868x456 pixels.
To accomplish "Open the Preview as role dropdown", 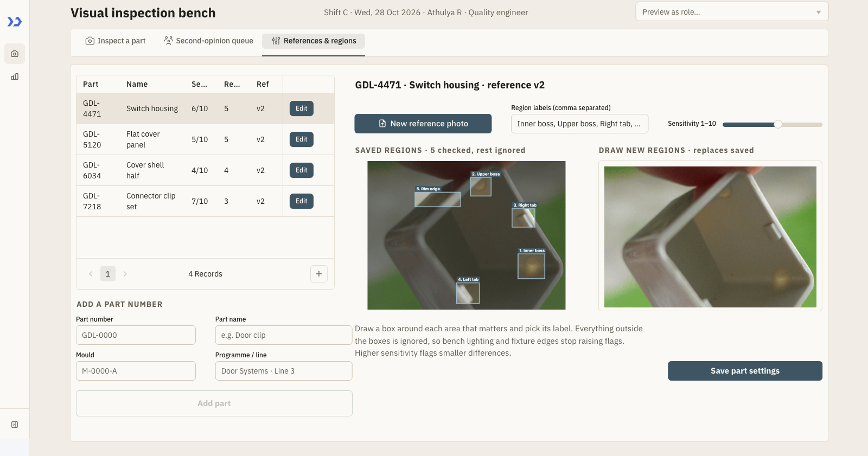I will (732, 12).
